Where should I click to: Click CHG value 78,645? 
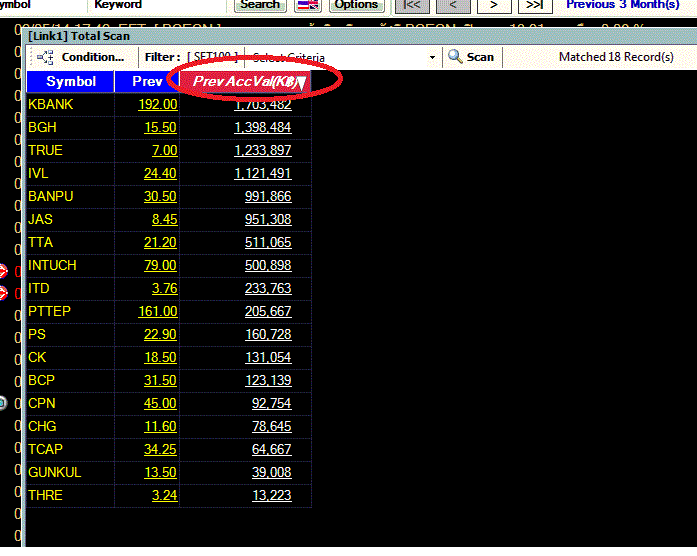point(272,427)
